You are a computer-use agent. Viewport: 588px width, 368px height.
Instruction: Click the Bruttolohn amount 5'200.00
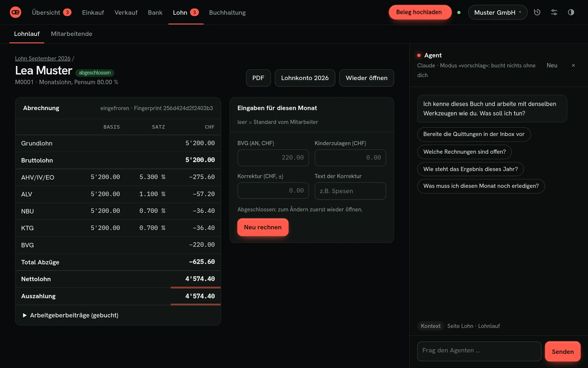click(x=200, y=160)
